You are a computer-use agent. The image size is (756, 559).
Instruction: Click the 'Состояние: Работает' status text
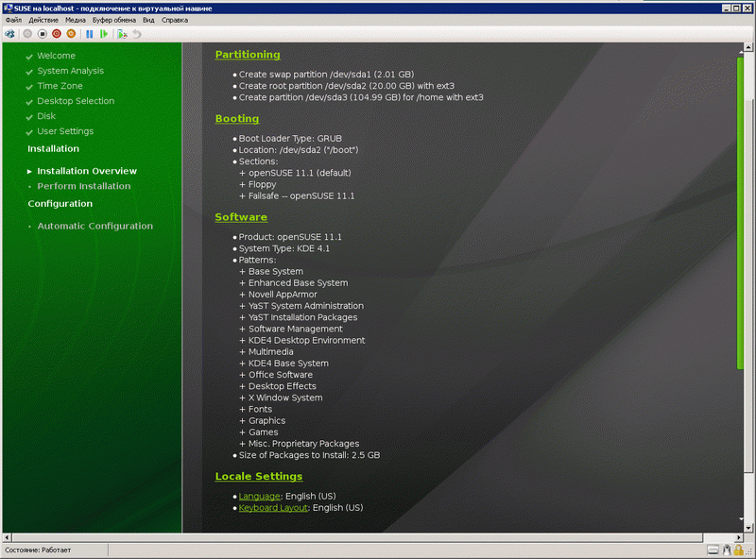point(38,550)
